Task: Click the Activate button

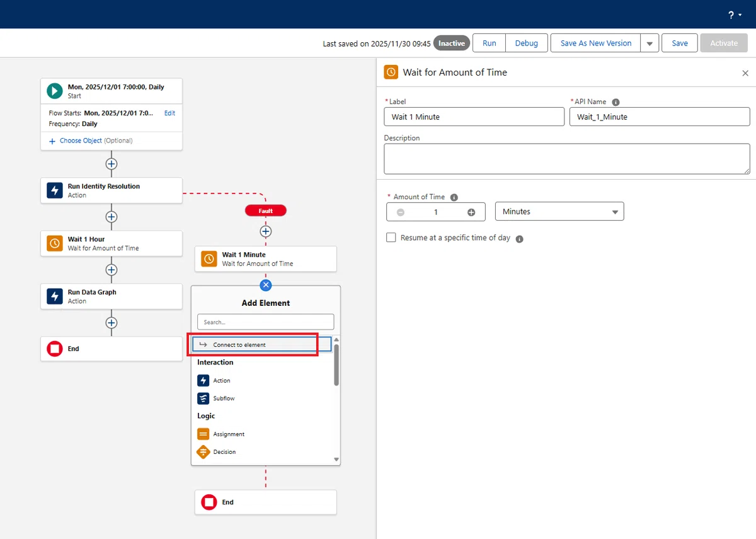Action: (x=724, y=43)
